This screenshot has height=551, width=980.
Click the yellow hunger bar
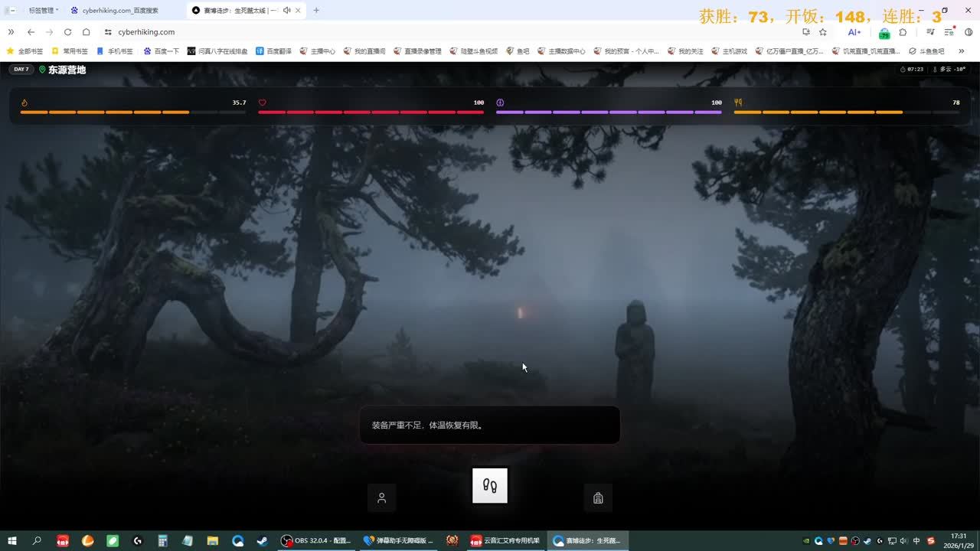847,112
